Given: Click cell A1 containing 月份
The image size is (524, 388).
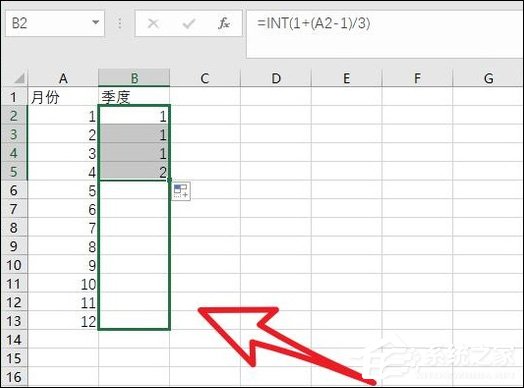Looking at the screenshot, I should [63, 97].
